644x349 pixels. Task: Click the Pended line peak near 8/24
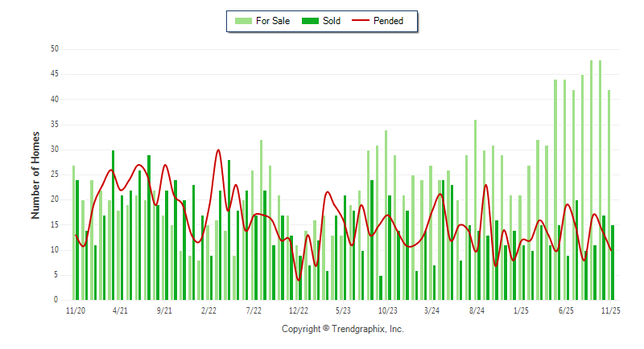(x=485, y=185)
